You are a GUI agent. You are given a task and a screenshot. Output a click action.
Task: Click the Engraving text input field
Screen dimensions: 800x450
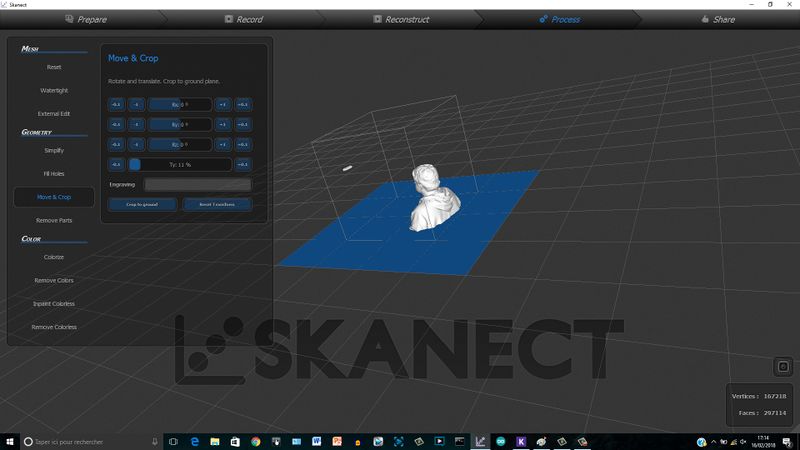tap(197, 184)
